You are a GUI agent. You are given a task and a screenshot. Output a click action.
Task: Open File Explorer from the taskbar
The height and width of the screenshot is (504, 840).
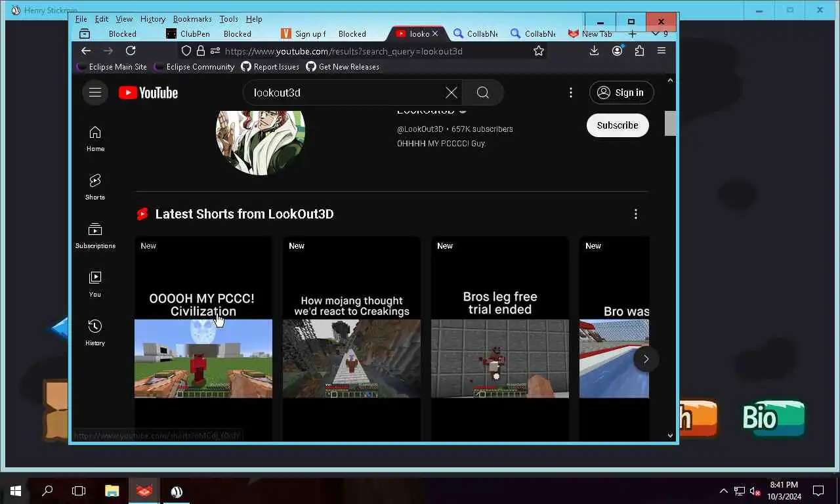click(x=112, y=491)
